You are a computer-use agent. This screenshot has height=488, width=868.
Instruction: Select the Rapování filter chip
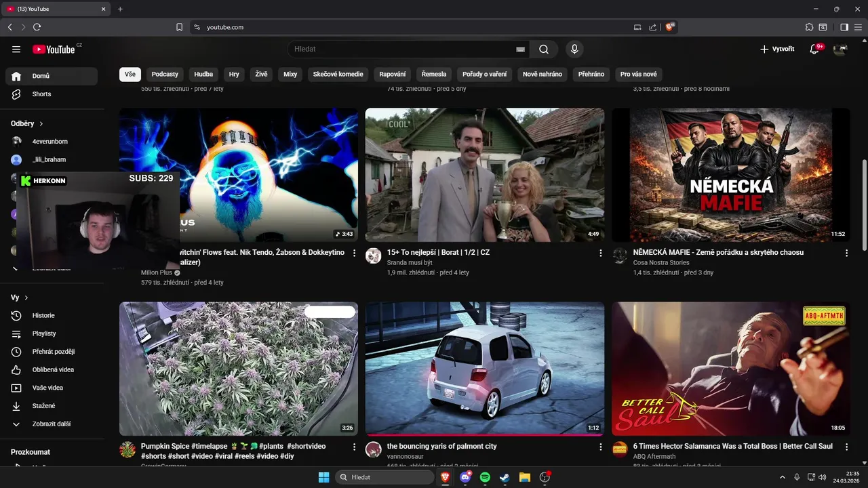click(393, 74)
